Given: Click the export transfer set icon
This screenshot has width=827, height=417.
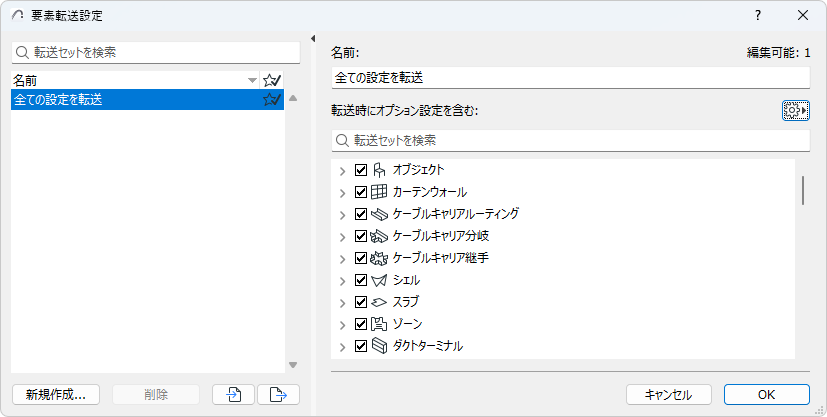Looking at the screenshot, I should (x=278, y=394).
